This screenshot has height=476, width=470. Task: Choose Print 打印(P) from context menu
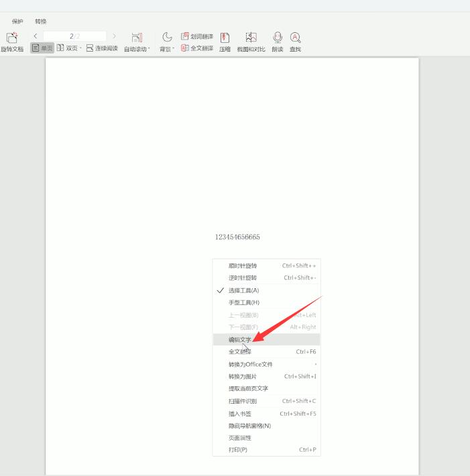(x=267, y=450)
